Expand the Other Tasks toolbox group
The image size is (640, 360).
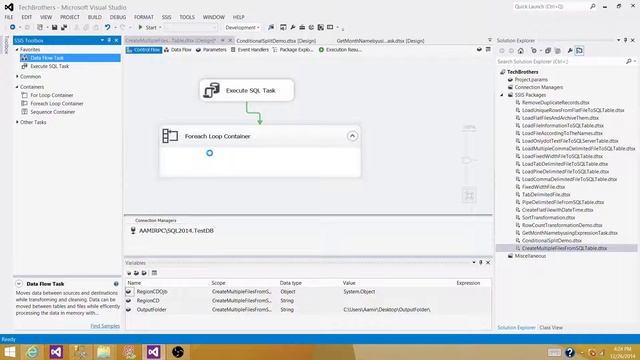[x=17, y=122]
